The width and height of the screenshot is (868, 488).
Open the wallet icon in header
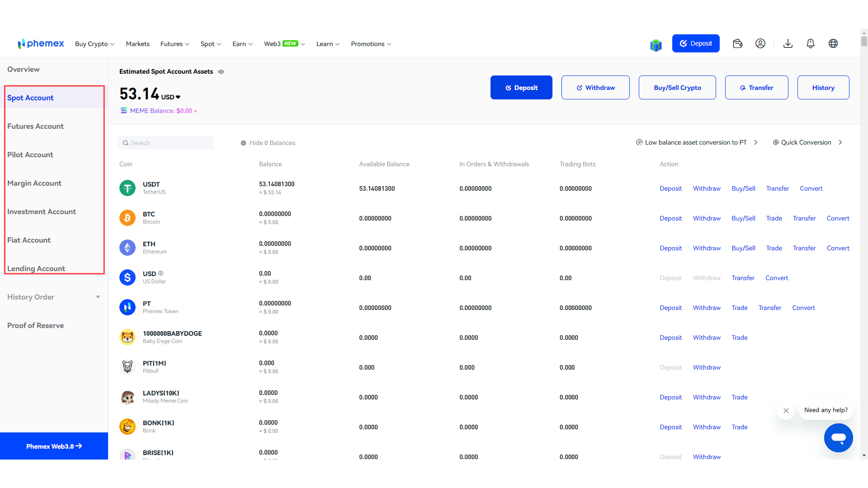tap(738, 43)
